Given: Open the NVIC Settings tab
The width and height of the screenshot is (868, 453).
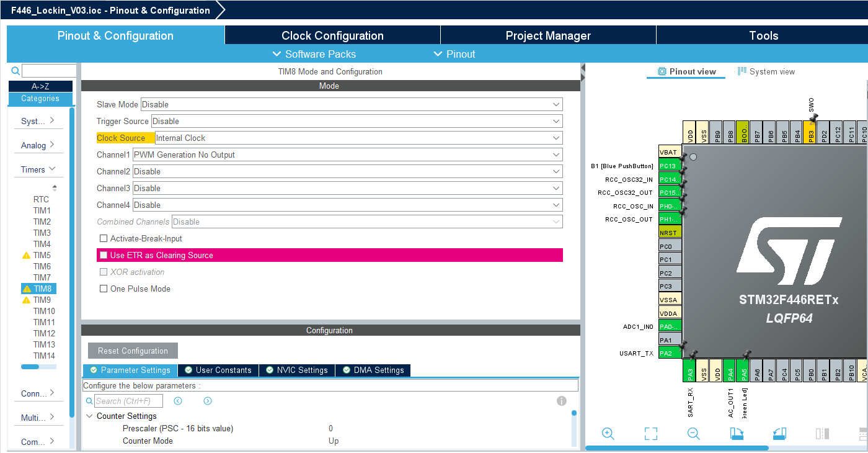Looking at the screenshot, I should tap(297, 370).
